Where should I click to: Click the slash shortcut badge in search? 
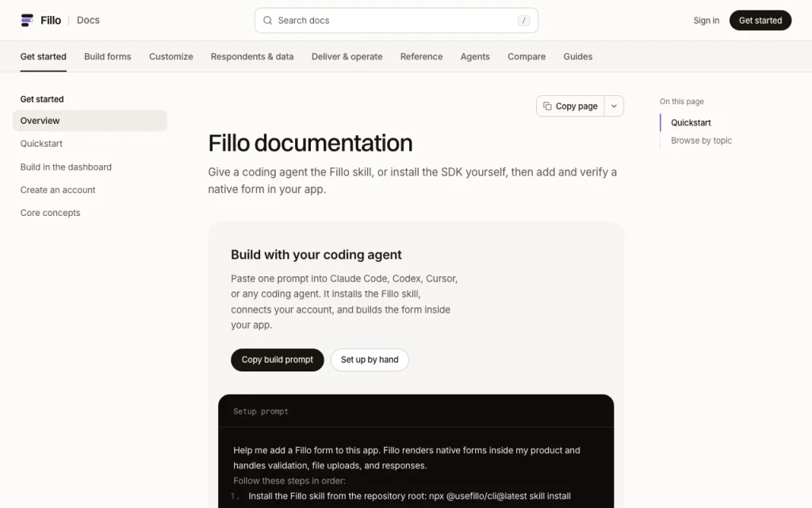tap(523, 20)
